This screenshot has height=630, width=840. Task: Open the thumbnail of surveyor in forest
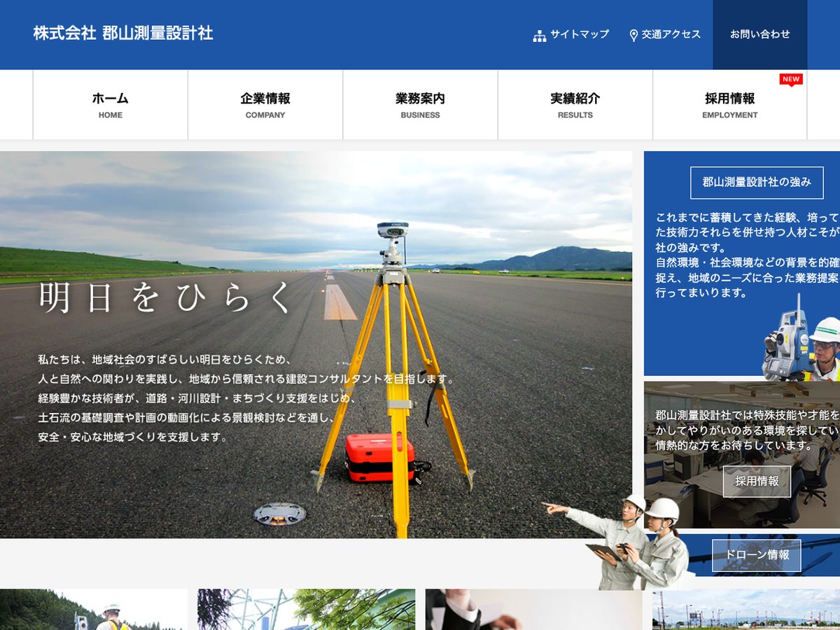tap(94, 609)
